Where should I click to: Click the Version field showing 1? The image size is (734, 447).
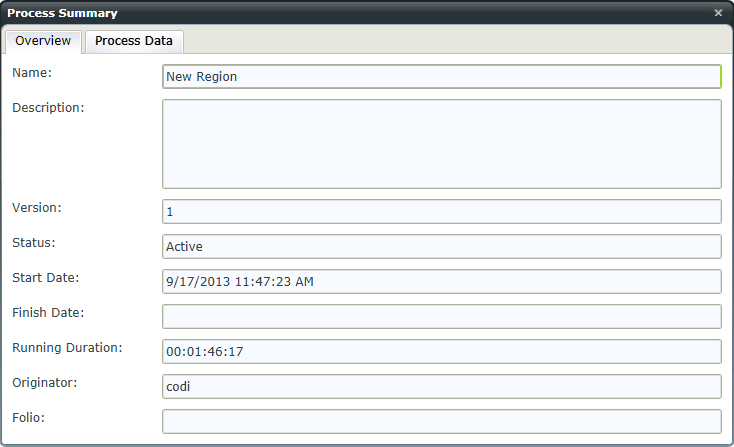(x=441, y=212)
